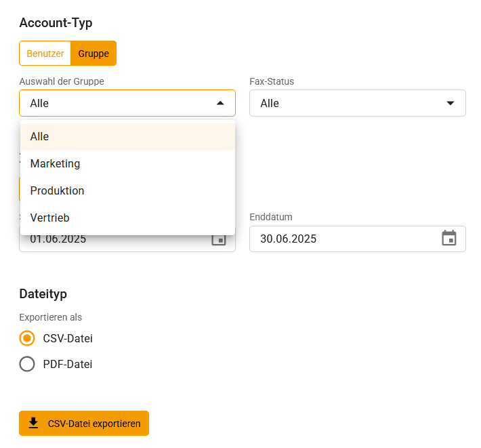Switch account type to Benutzer
Screen dimensions: 481x448
point(45,54)
